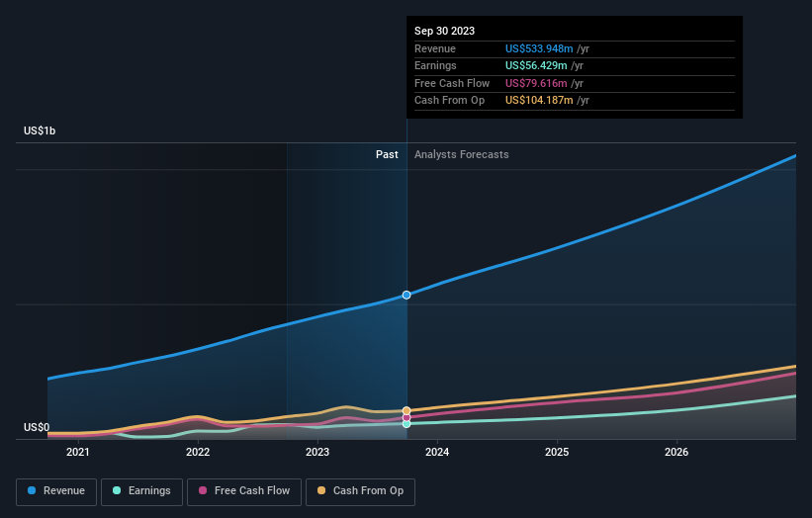This screenshot has width=812, height=518.
Task: Click the Sep 30 2023 tooltip date
Action: (444, 31)
